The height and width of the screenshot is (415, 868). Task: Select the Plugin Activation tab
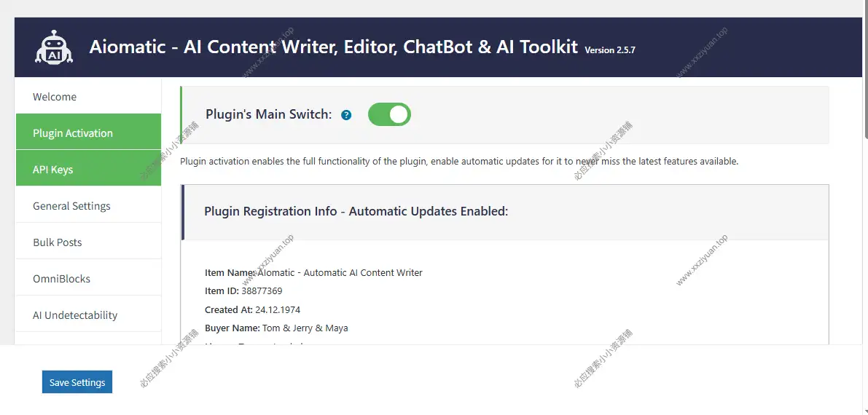(73, 133)
